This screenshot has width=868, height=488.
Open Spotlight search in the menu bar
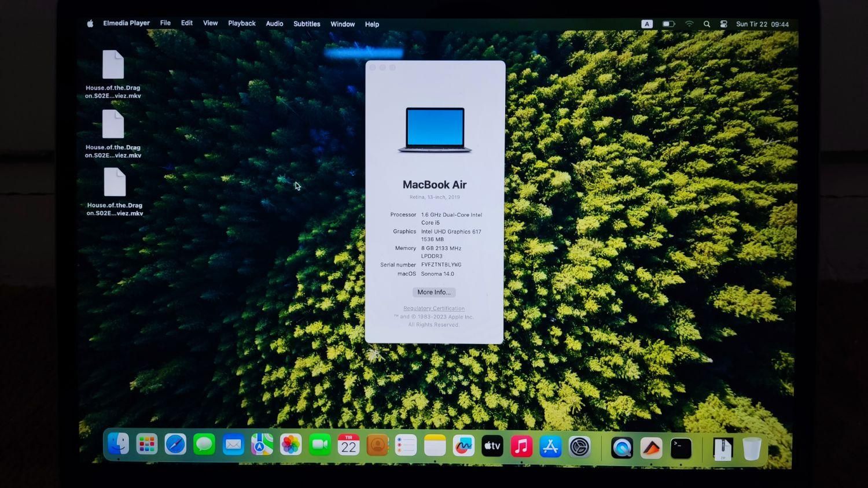707,24
